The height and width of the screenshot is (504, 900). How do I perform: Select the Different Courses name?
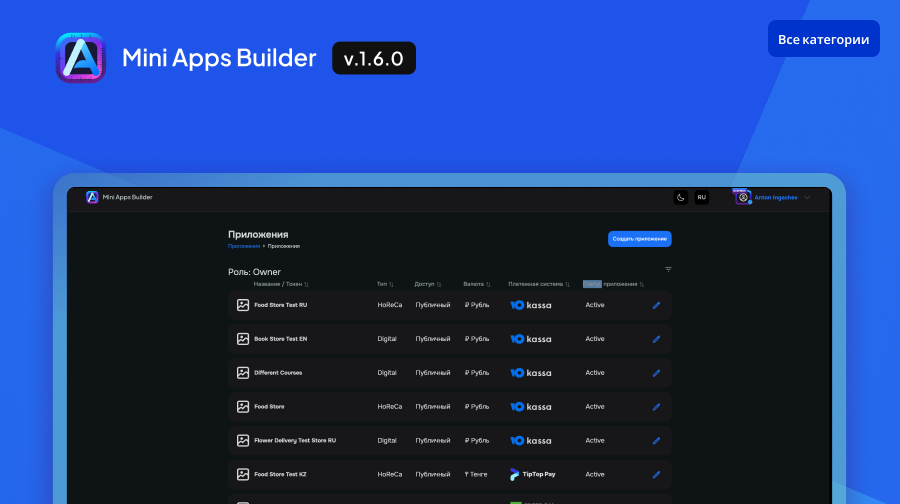278,373
